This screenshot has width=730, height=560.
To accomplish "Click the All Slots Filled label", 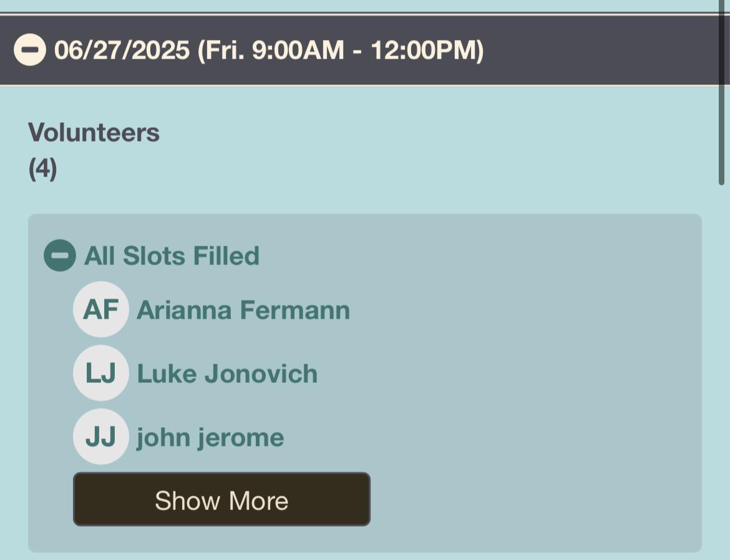I will click(x=172, y=256).
